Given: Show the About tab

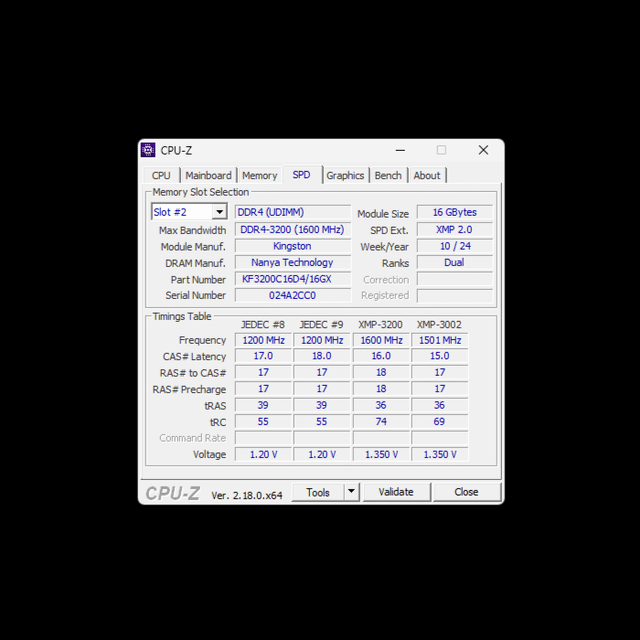Looking at the screenshot, I should pos(427,176).
